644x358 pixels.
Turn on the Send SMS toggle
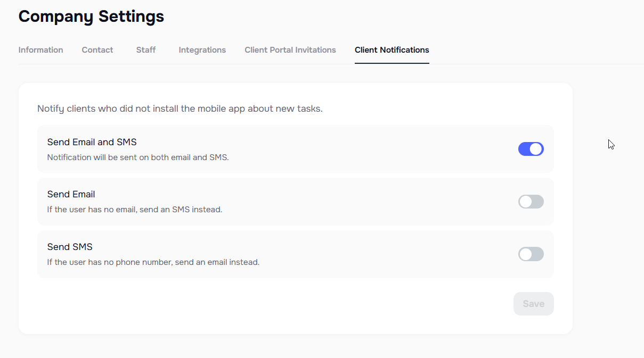pos(531,254)
